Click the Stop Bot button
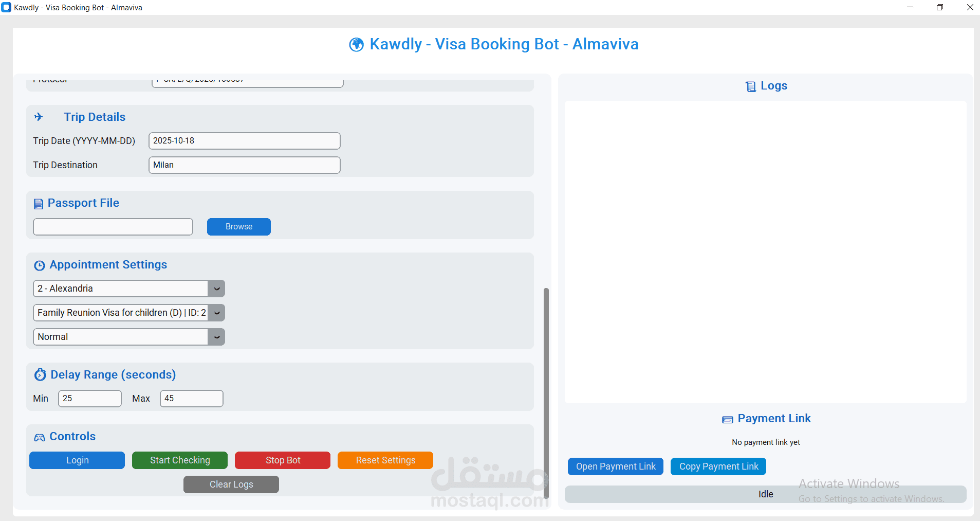The width and height of the screenshot is (980, 521). point(283,460)
